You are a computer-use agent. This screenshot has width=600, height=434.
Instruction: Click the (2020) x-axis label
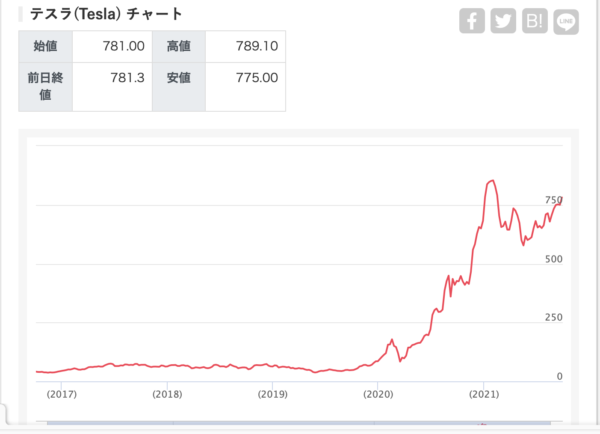tap(378, 395)
